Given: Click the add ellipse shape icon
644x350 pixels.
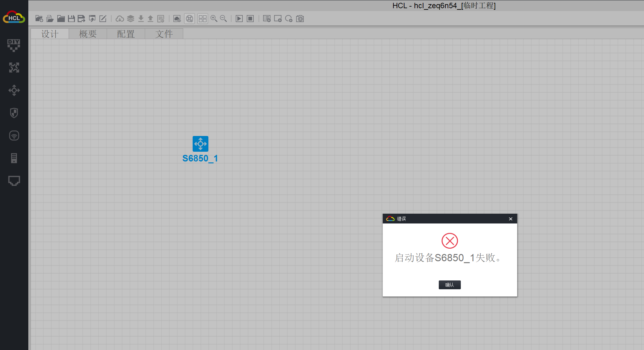Looking at the screenshot, I should pyautogui.click(x=289, y=19).
